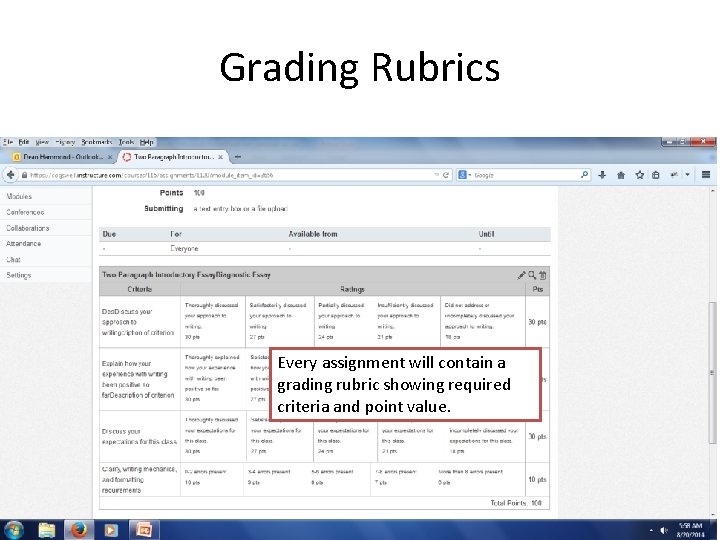Close the Two Paragraph Introductory tab
Viewport: 720px width, 540px height.
pos(220,157)
